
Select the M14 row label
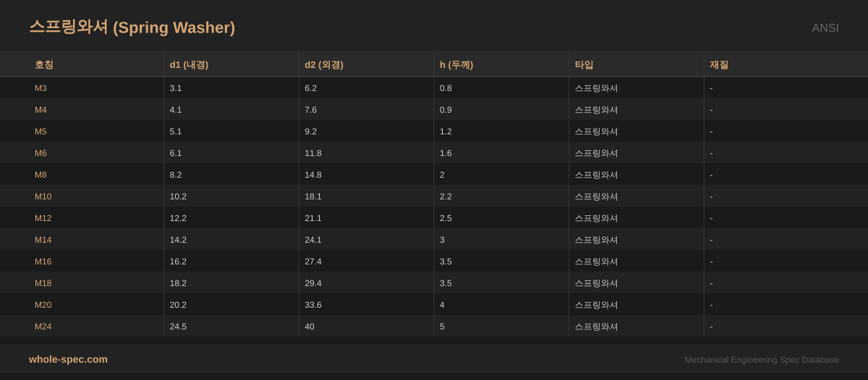43,240
